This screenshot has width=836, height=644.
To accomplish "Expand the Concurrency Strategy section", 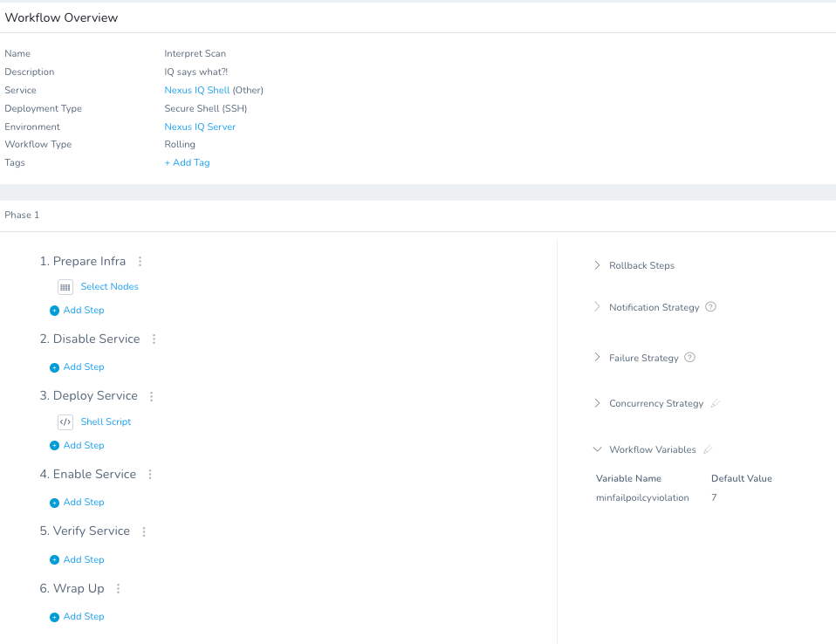I will coord(597,403).
